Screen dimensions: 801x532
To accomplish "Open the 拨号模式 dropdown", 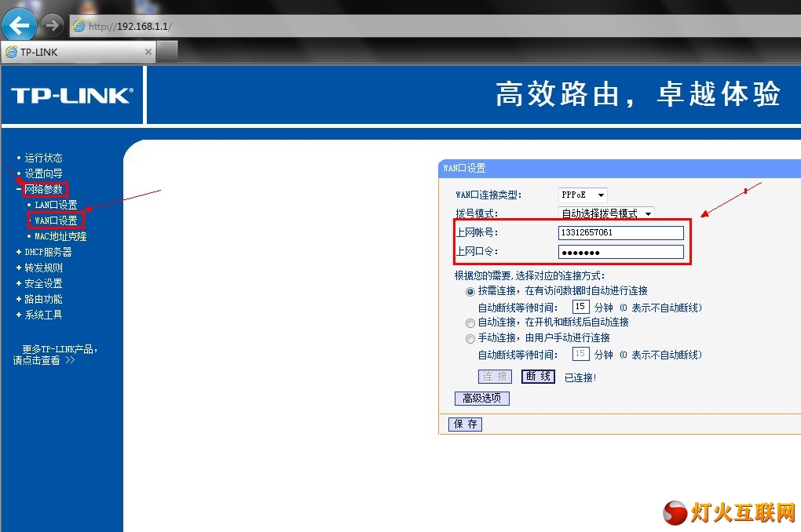I will point(606,213).
